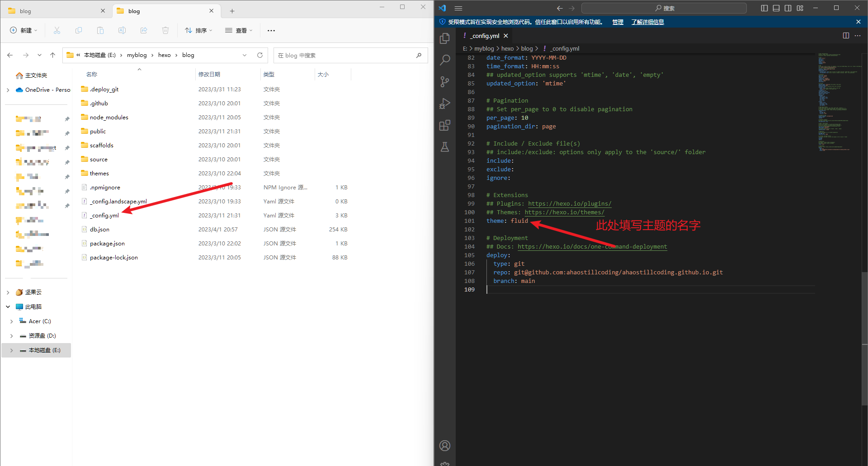Screen dimensions: 868x466
Task: Toggle the bottom panel layout
Action: (x=776, y=8)
